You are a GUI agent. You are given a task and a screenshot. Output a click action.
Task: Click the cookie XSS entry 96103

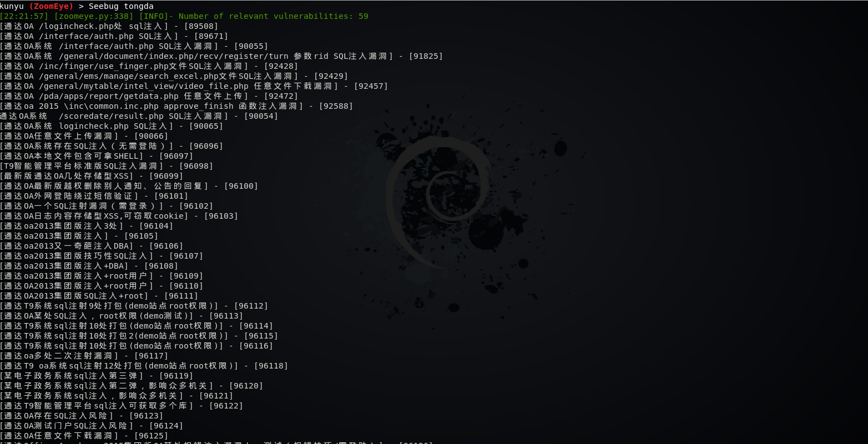[x=119, y=216]
